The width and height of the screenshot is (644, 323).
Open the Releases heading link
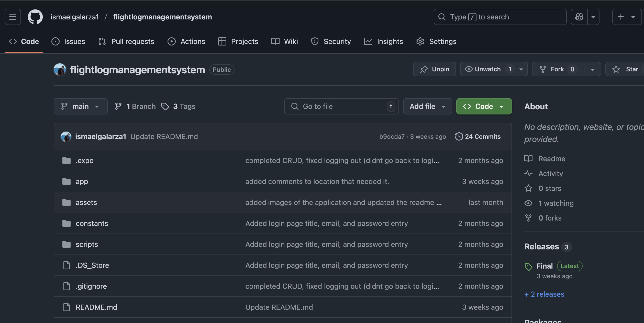[542, 247]
